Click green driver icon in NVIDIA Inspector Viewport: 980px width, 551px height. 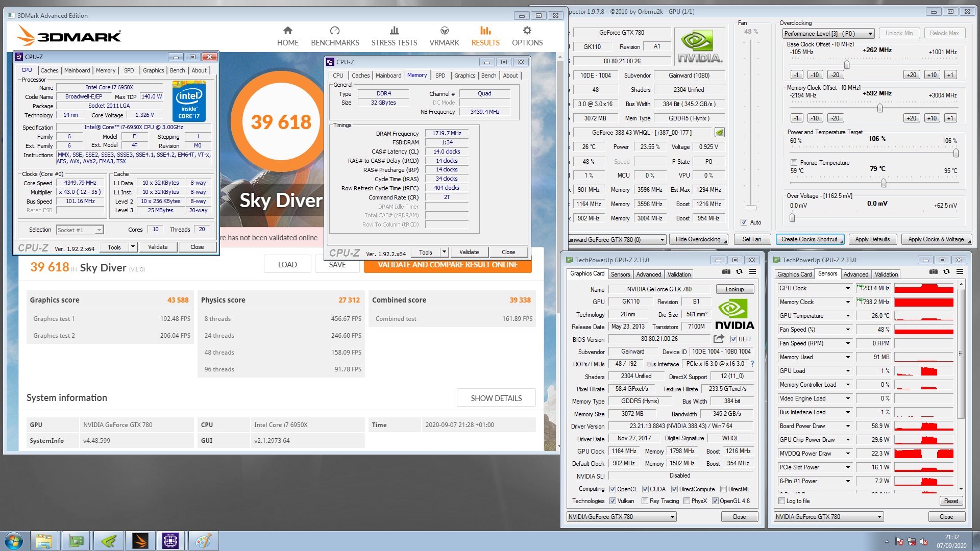click(720, 133)
